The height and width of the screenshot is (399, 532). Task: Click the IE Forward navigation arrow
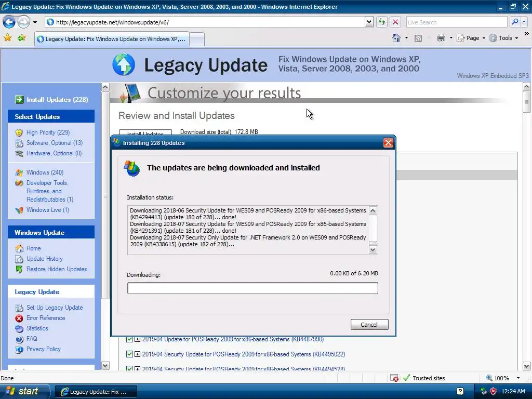click(23, 22)
